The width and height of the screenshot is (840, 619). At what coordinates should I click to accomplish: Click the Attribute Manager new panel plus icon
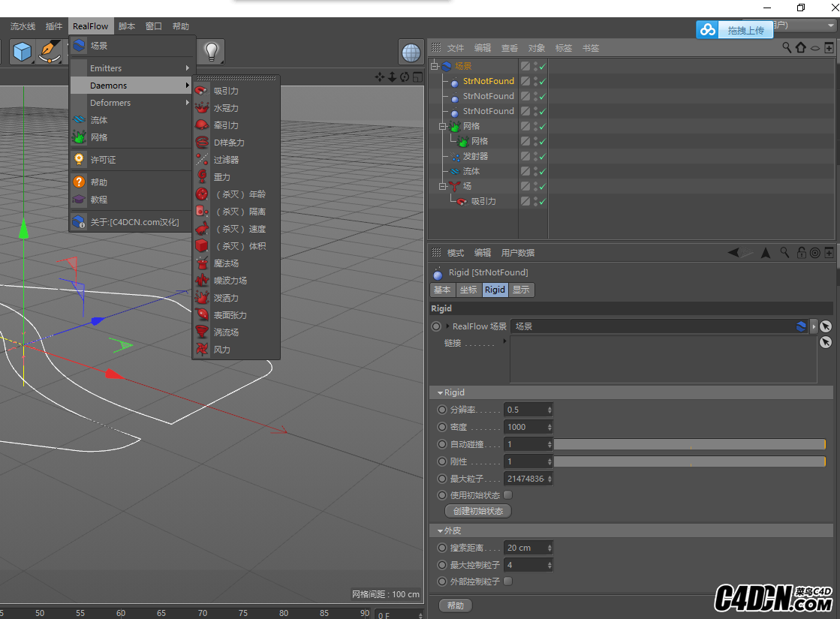829,252
